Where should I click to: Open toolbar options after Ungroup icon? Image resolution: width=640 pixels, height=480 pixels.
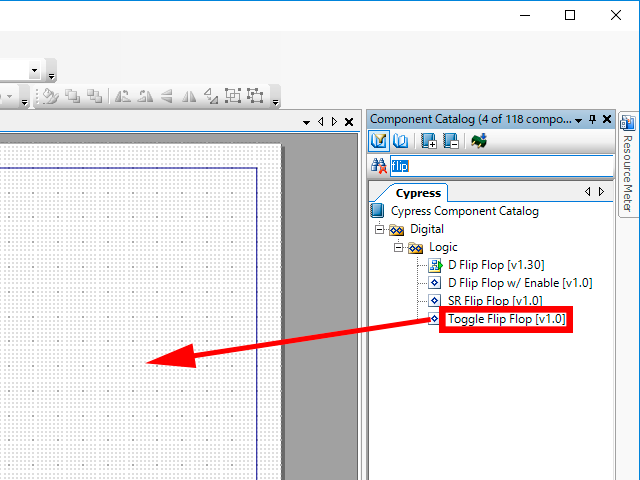[x=276, y=102]
